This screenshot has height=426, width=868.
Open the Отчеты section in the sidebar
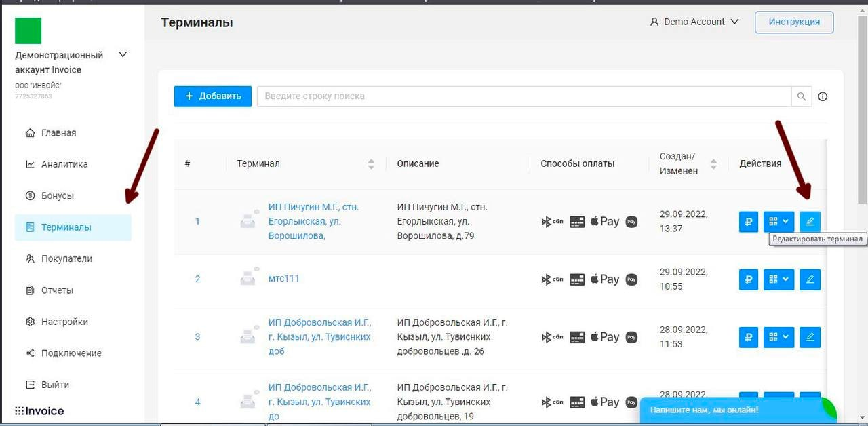pyautogui.click(x=56, y=290)
